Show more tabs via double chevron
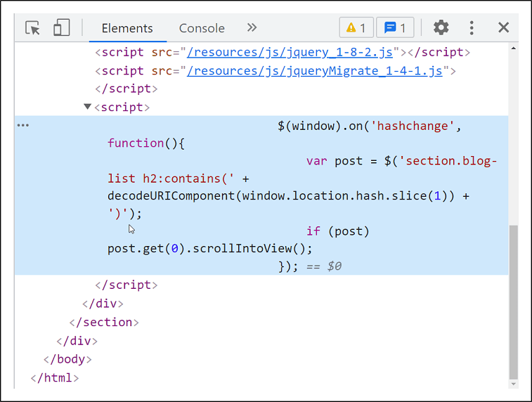Image resolution: width=532 pixels, height=402 pixels. click(252, 27)
